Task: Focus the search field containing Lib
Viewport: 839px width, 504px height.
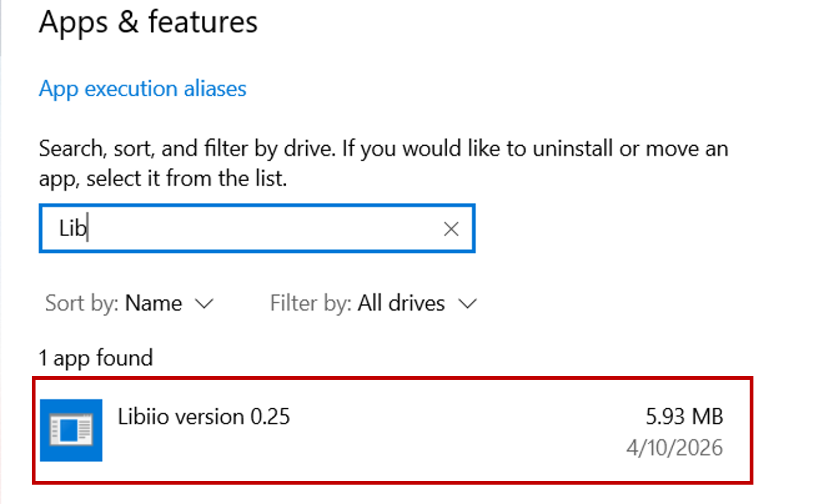Action: click(x=257, y=228)
